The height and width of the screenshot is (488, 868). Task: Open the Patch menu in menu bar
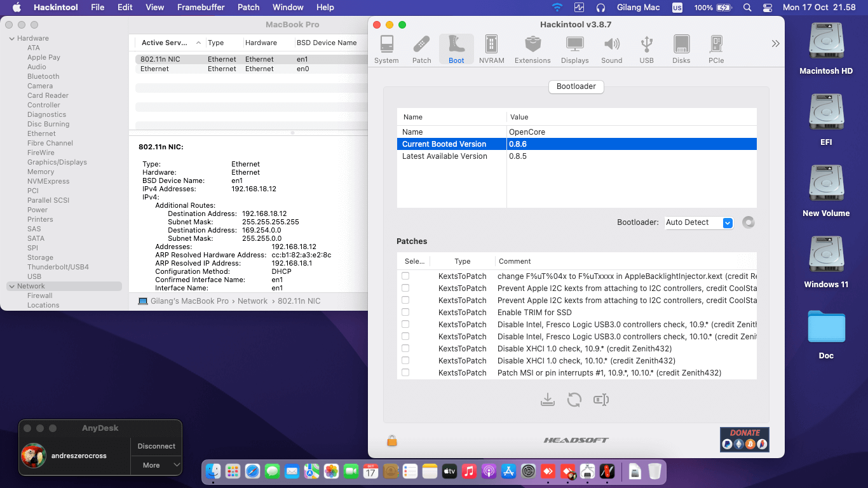pyautogui.click(x=248, y=8)
